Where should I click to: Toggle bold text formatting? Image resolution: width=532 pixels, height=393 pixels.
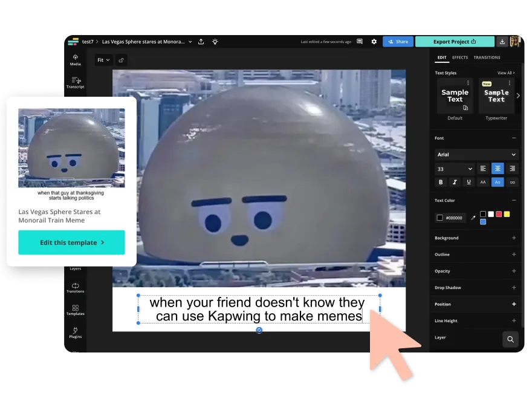[441, 182]
